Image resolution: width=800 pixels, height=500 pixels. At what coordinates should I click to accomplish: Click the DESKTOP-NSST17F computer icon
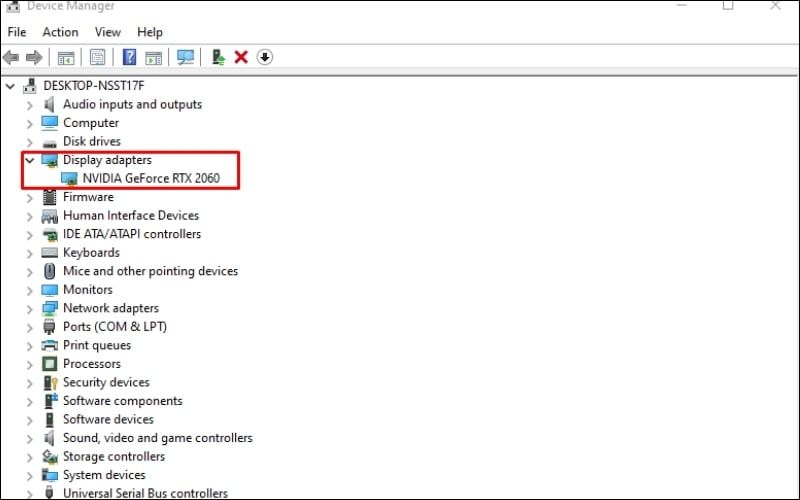[30, 86]
